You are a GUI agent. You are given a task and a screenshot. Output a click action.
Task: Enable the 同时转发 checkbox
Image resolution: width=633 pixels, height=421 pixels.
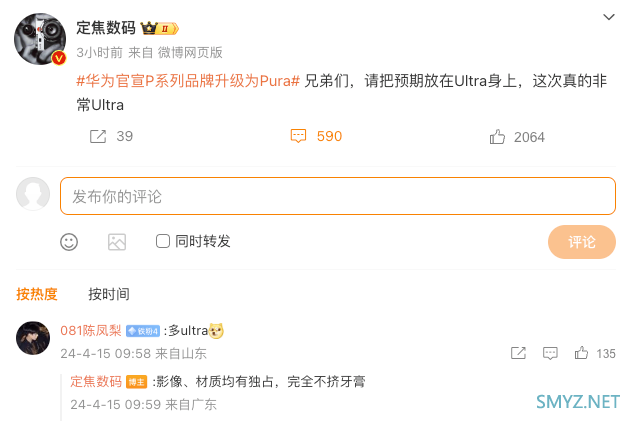pos(163,241)
